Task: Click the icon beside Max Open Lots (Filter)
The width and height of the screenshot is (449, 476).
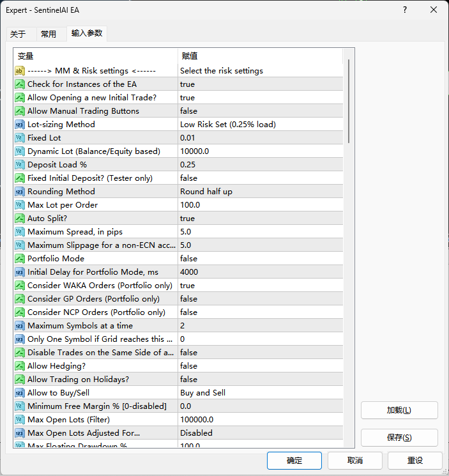Action: (20, 420)
